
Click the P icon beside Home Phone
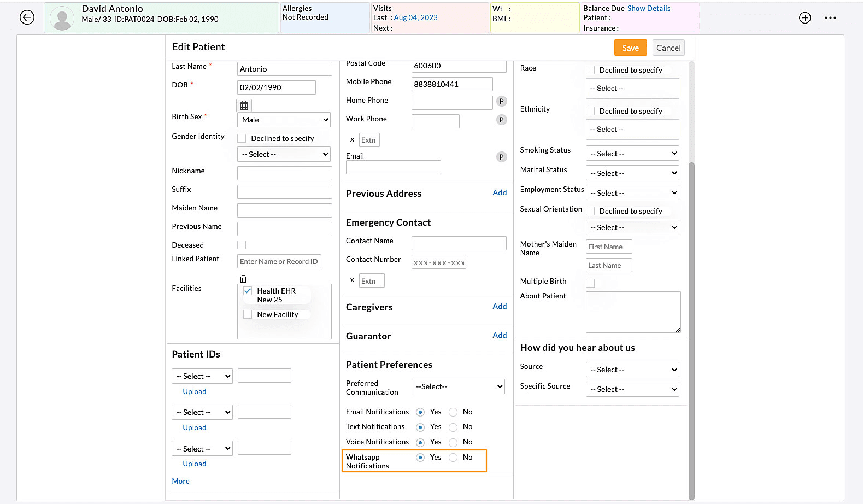pos(501,101)
